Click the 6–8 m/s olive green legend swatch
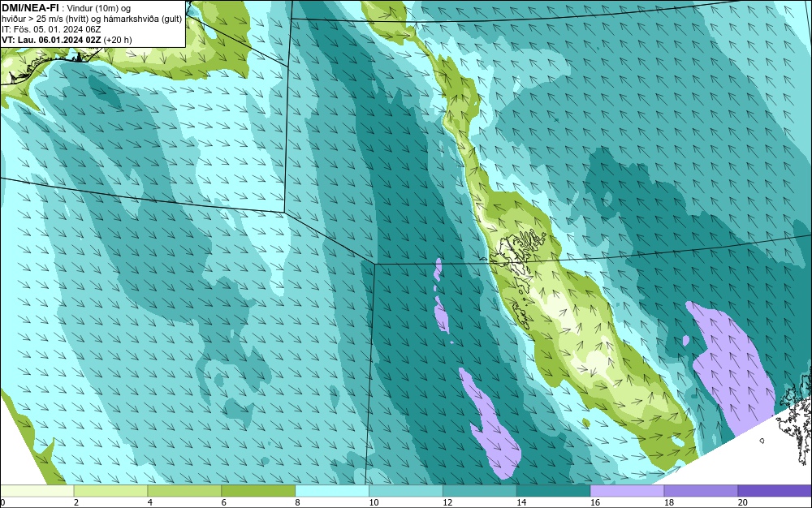Image resolution: width=812 pixels, height=508 pixels. point(258,491)
